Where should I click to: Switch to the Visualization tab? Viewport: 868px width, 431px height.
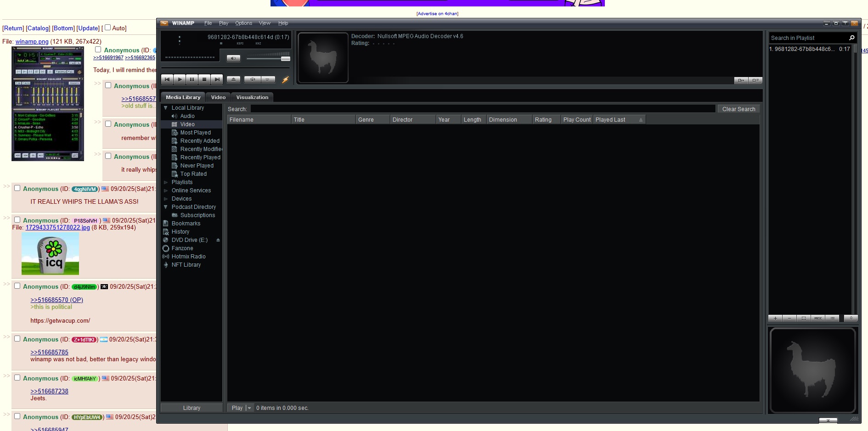pyautogui.click(x=252, y=97)
